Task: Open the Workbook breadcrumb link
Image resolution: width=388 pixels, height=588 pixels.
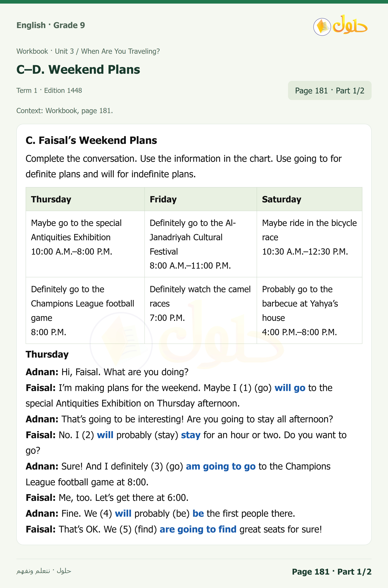Action: click(x=32, y=51)
